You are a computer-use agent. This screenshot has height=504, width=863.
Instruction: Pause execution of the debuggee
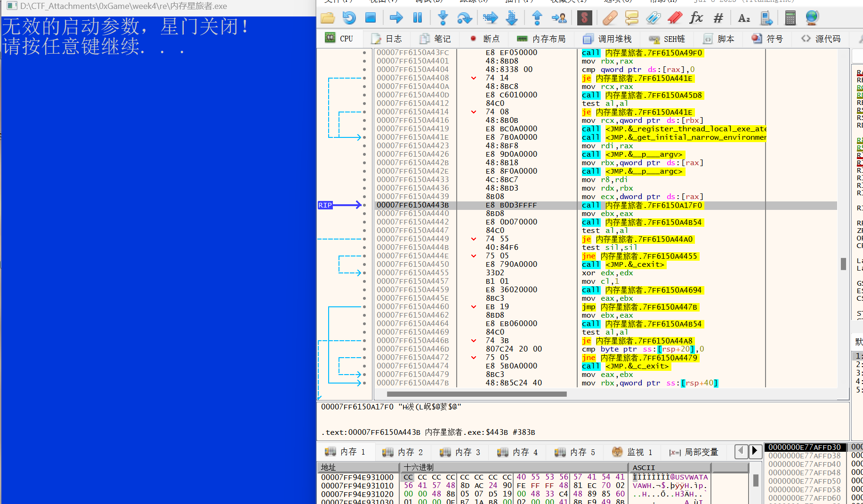coord(417,18)
